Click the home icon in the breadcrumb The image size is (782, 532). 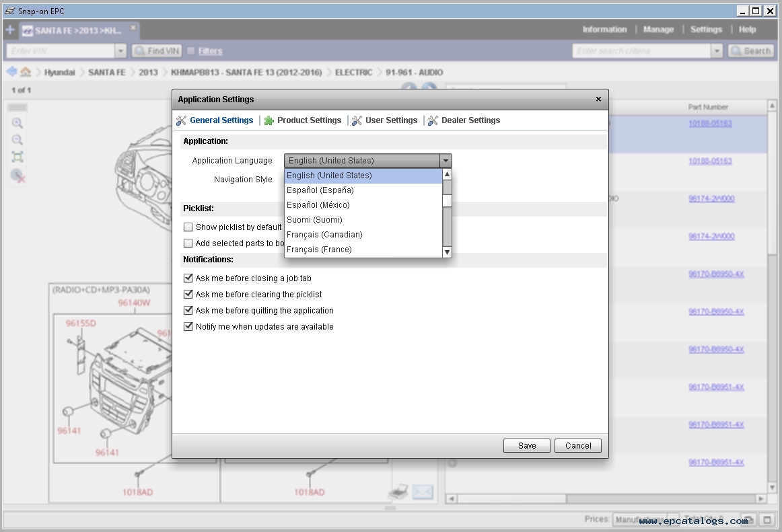tap(26, 72)
